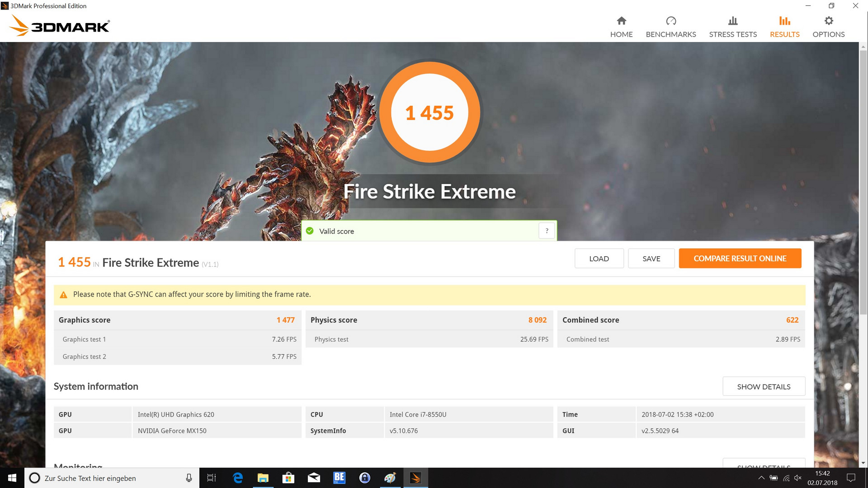Expand System information with Show Details
Viewport: 868px width, 488px height.
pos(763,387)
